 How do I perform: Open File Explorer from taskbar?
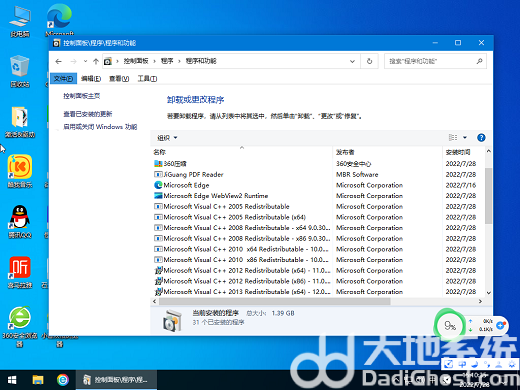(38, 380)
